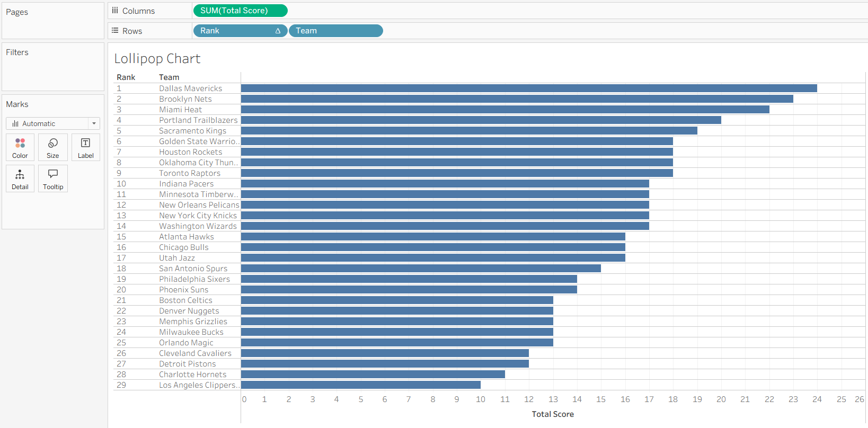Open the Detail marks card
The width and height of the screenshot is (868, 428).
[20, 179]
